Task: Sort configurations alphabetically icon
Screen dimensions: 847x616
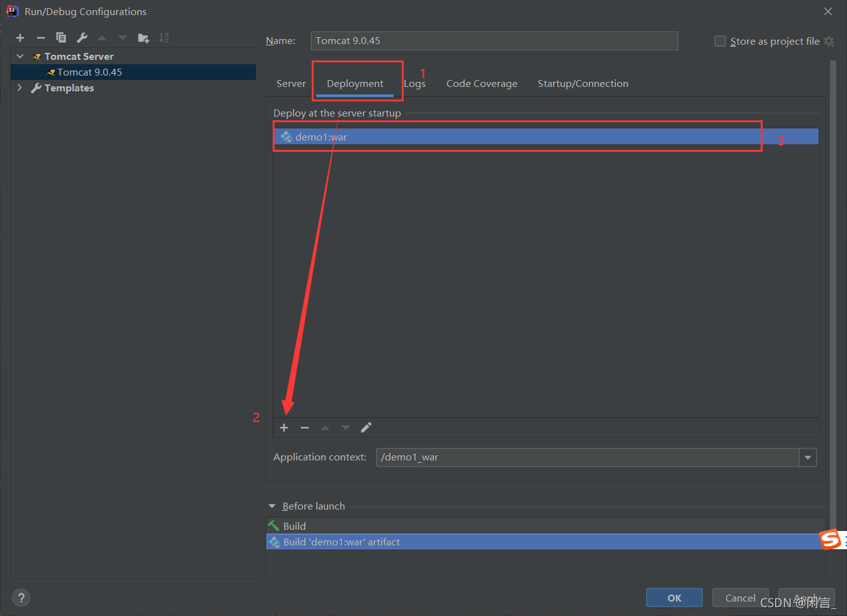Action: 164,38
